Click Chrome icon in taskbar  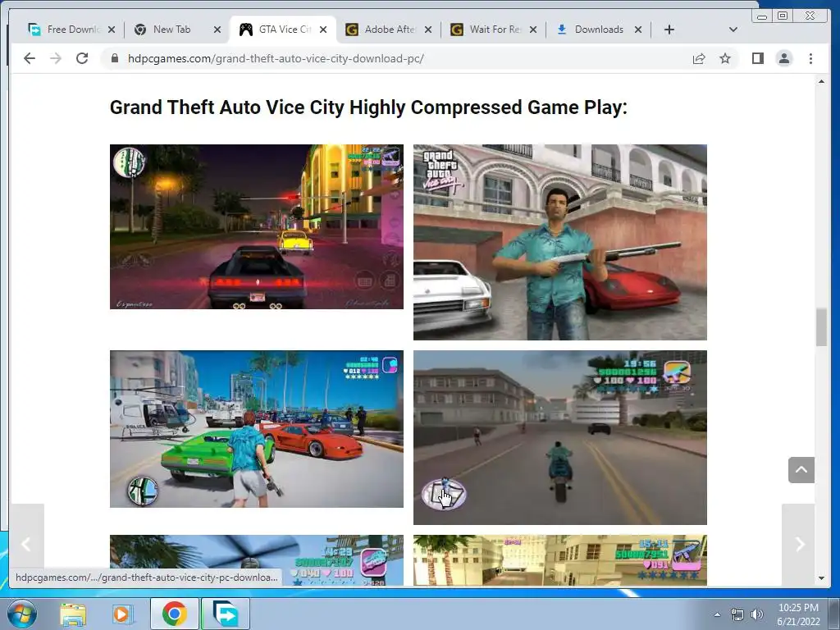(x=174, y=614)
